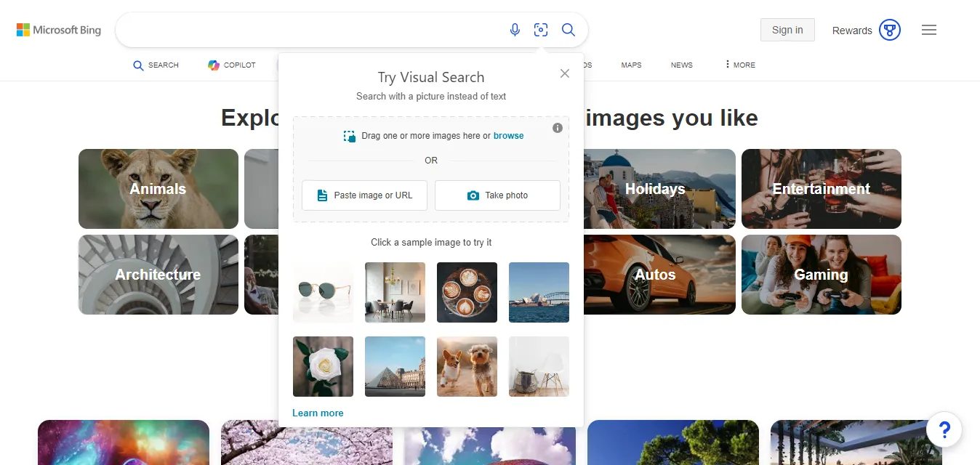Click the Sign in button
This screenshot has width=980, height=465.
pos(787,30)
